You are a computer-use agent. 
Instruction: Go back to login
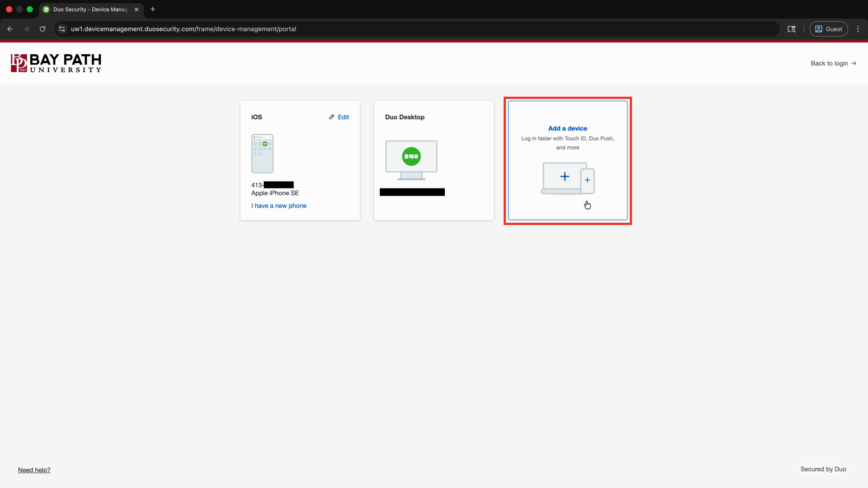[833, 63]
